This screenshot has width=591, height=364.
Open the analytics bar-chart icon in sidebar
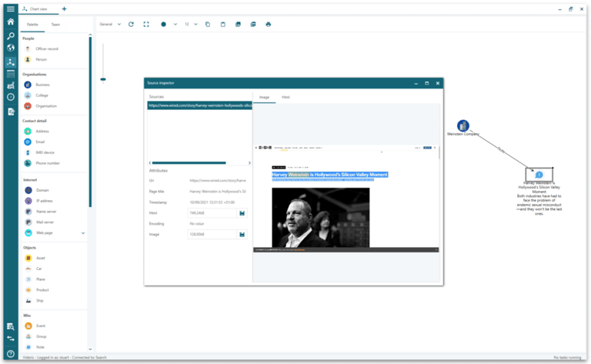[x=11, y=85]
